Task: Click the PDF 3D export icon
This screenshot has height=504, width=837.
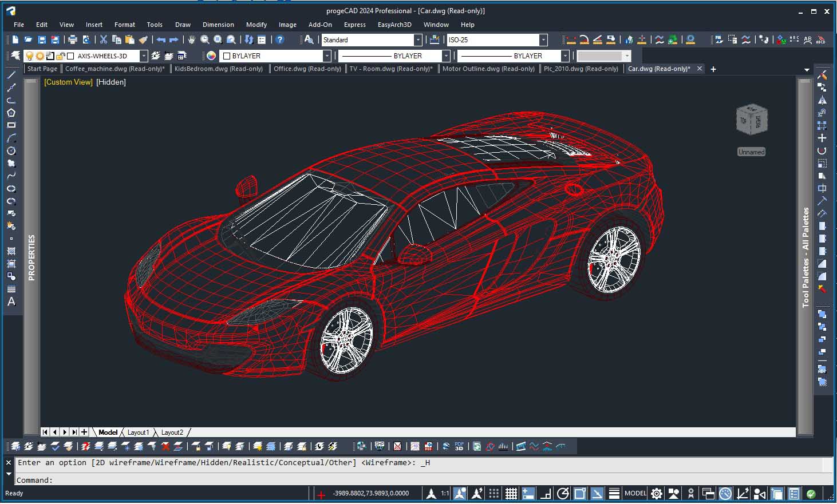Action: coord(459,446)
